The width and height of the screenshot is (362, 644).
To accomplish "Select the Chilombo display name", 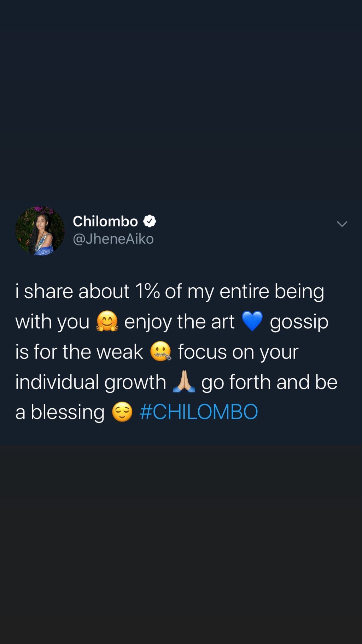I will coord(105,221).
